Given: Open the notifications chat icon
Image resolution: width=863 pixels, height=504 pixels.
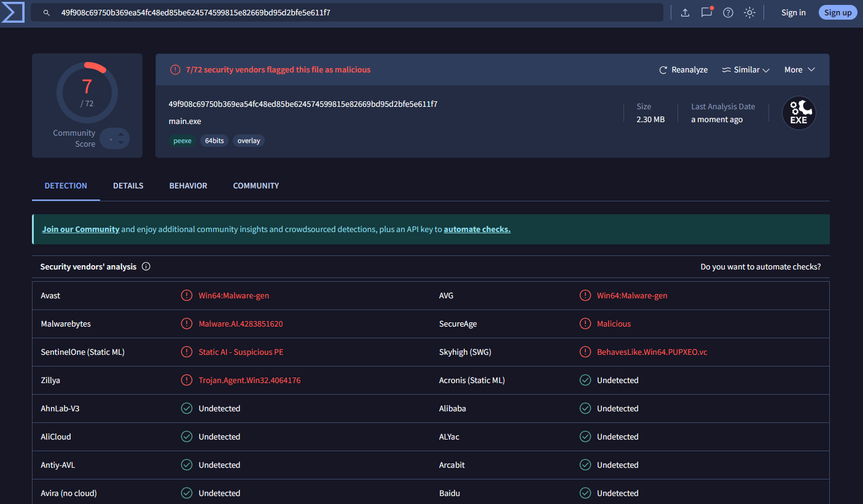Looking at the screenshot, I should click(x=706, y=12).
